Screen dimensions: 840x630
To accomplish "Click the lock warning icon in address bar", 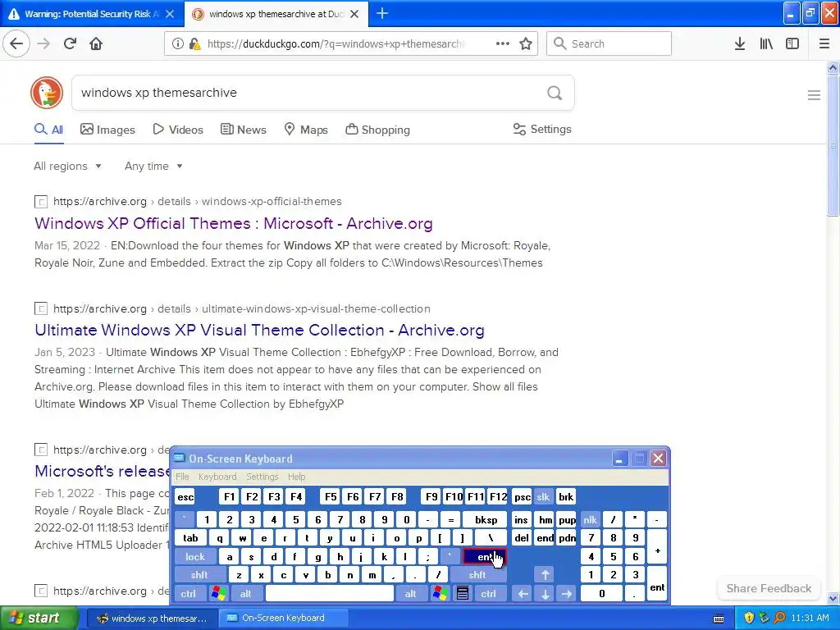I will [x=195, y=43].
